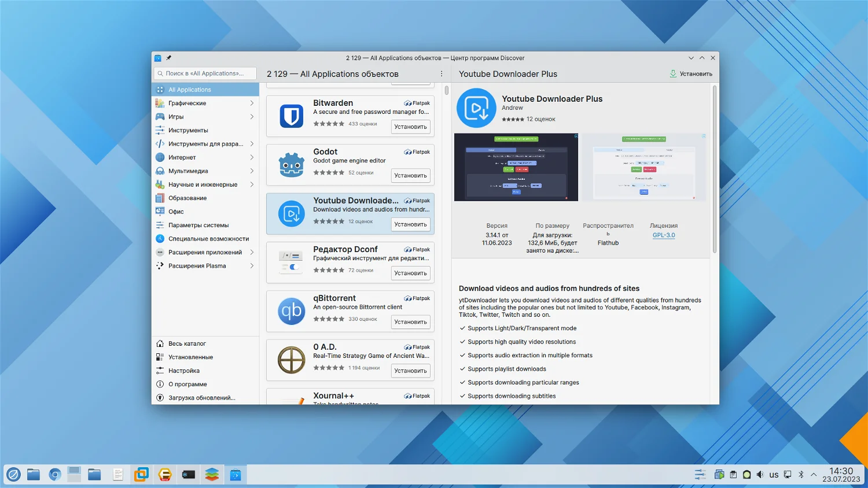The height and width of the screenshot is (488, 868).
Task: Expand the Мультимедиа category arrow
Action: tap(252, 171)
